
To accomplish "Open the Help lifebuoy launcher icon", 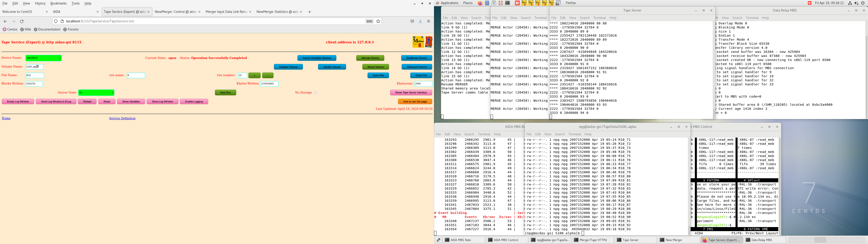I will (x=500, y=3).
